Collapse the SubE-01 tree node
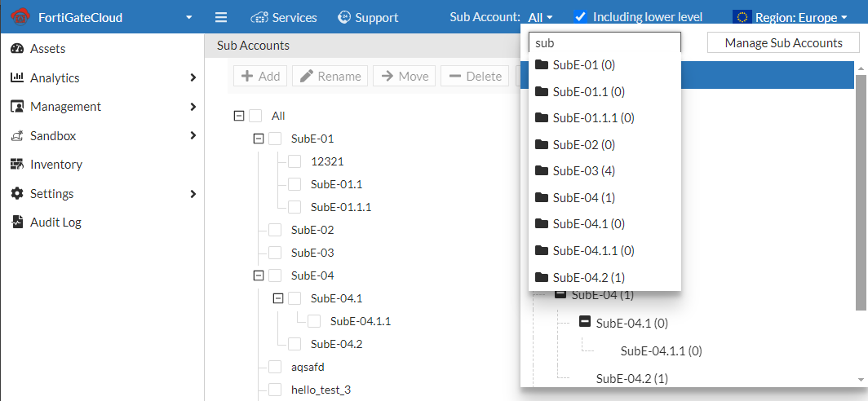 click(x=259, y=139)
